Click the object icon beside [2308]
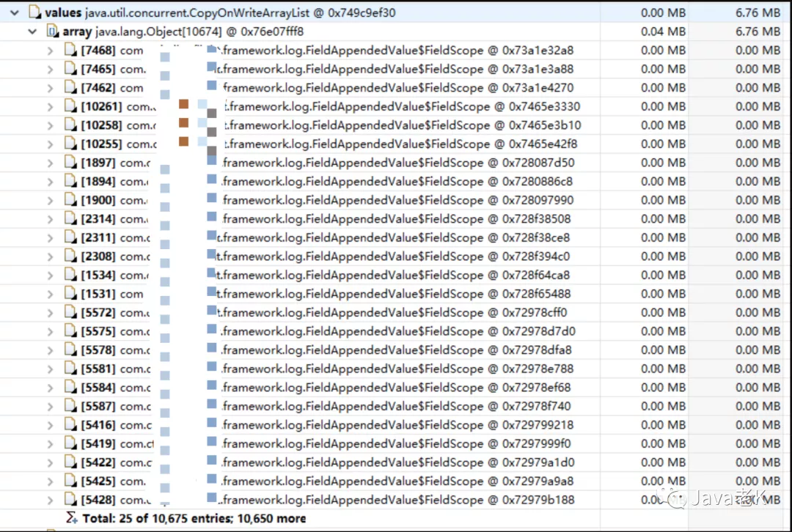This screenshot has width=792, height=532. [x=70, y=256]
